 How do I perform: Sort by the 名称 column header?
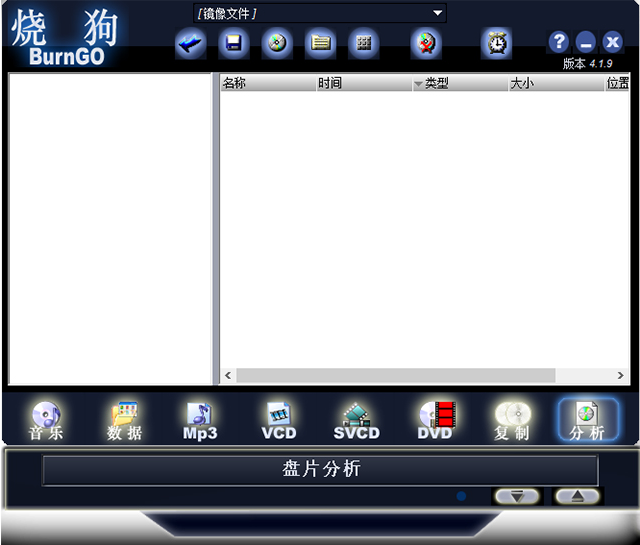268,83
